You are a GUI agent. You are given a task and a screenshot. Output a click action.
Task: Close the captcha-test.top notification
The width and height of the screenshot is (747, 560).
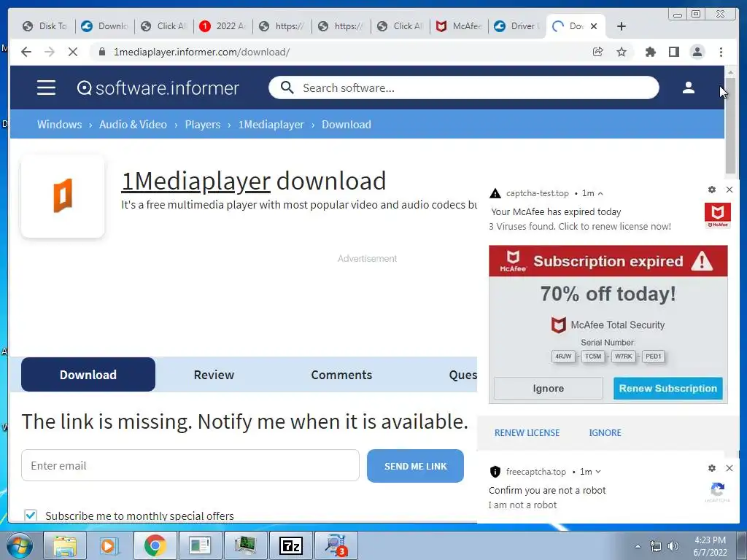point(729,190)
